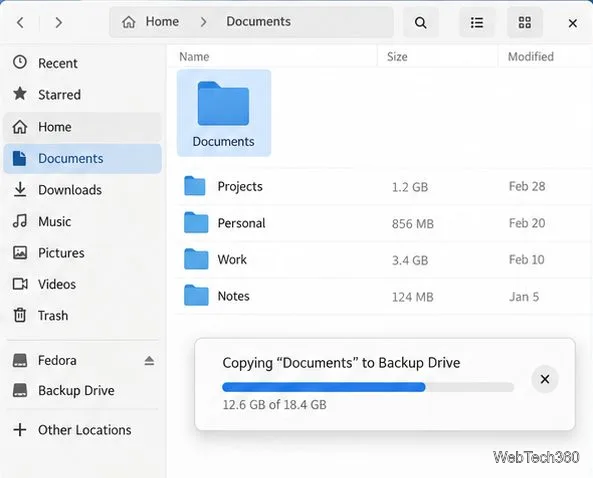593x478 pixels.
Task: Select the Projects folder row
Action: point(383,187)
